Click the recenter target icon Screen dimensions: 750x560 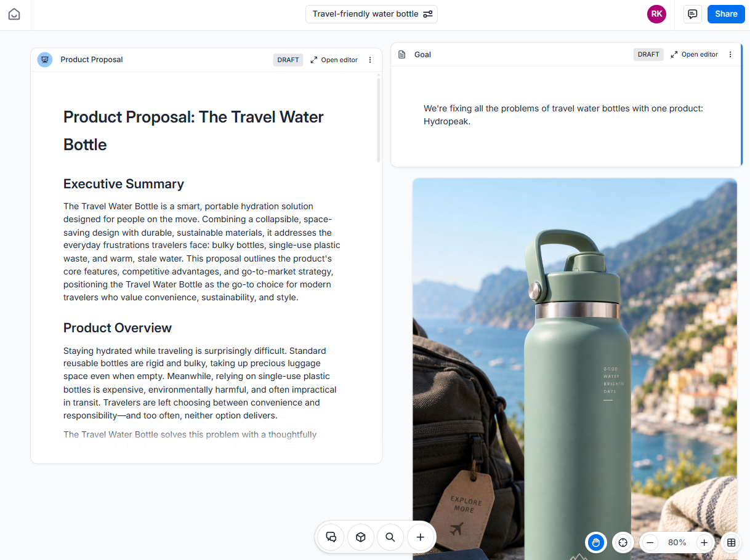[x=623, y=542]
